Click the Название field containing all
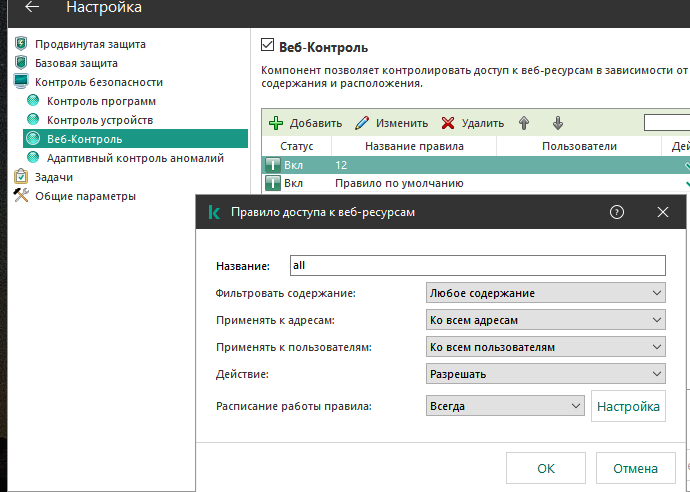The image size is (690, 492). 477,266
